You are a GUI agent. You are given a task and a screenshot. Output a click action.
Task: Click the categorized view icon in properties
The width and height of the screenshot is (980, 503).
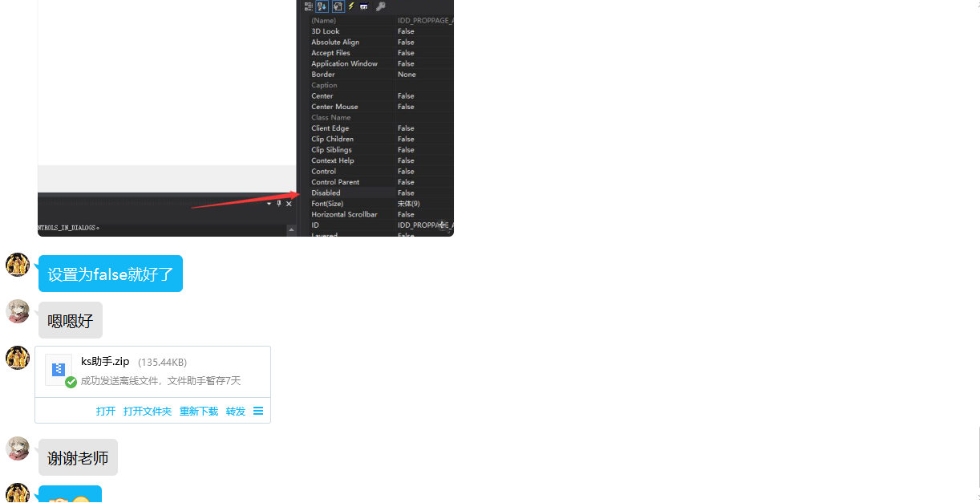(310, 6)
